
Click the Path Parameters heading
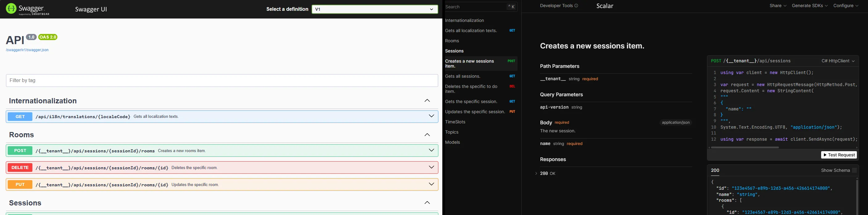(x=560, y=66)
